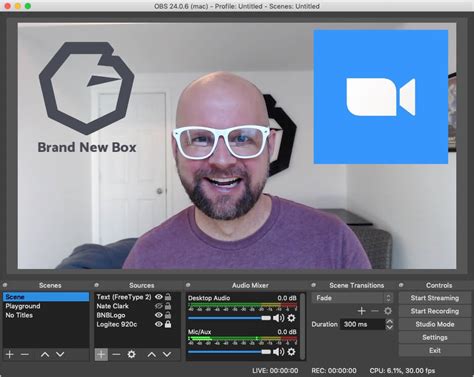Screen dimensions: 474x377
Task: Increase the transition Duration with the up arrow
Action: click(x=389, y=321)
